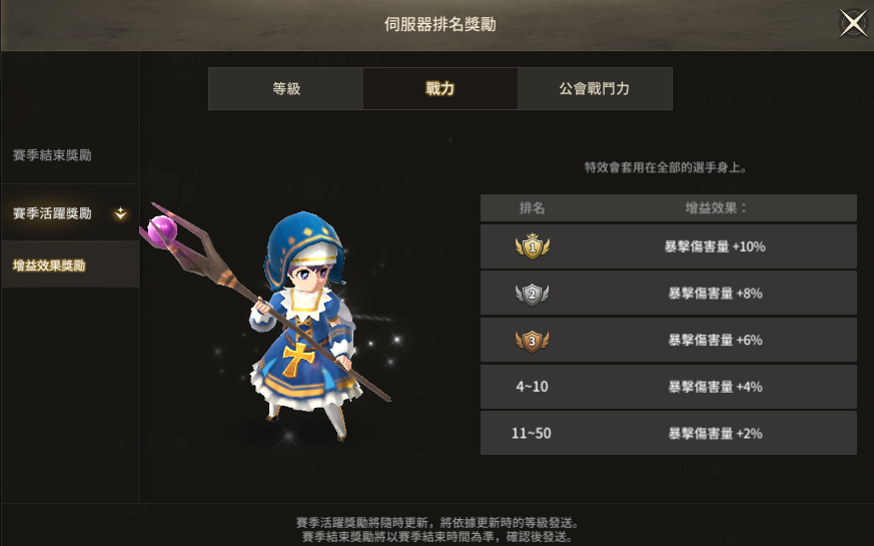Click the 暴擊傷害量 +10% reward row
This screenshot has height=546, width=874.
pyautogui.click(x=668, y=246)
